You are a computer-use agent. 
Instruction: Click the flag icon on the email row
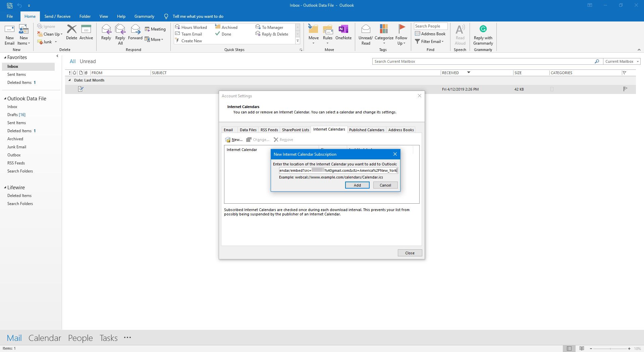point(625,89)
